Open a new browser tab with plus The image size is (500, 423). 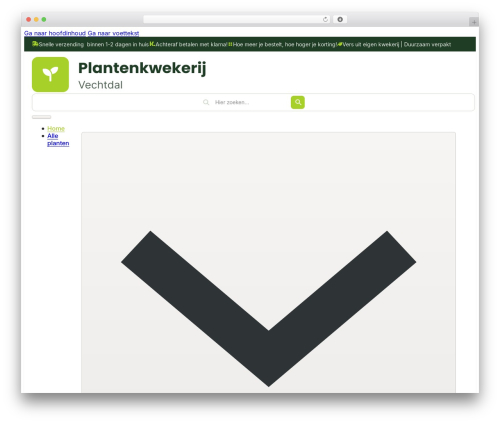click(x=474, y=22)
